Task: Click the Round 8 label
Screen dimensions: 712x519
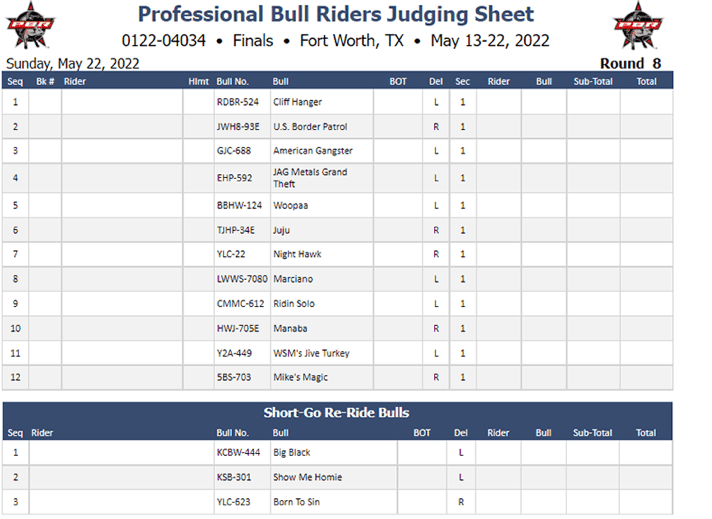Action: 630,64
